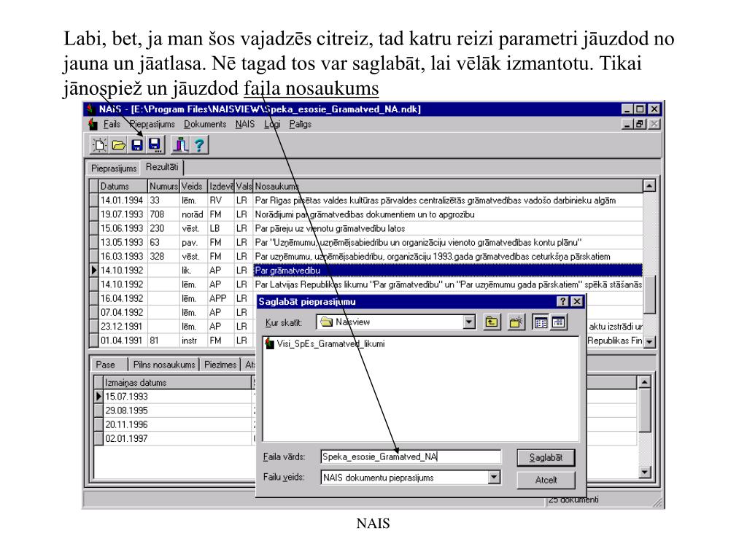Click the NAIS application icon in menu bar
Image resolution: width=747 pixels, height=560 pixels.
pyautogui.click(x=93, y=124)
